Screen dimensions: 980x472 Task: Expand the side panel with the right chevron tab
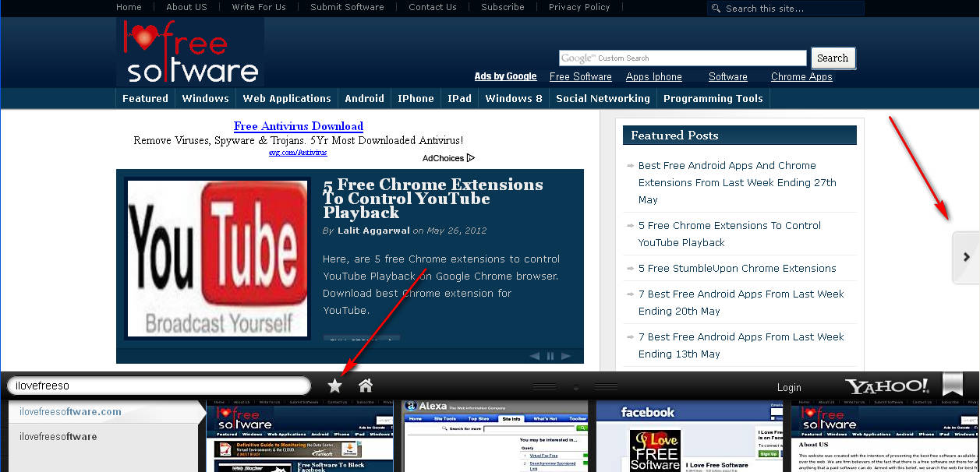pos(967,257)
